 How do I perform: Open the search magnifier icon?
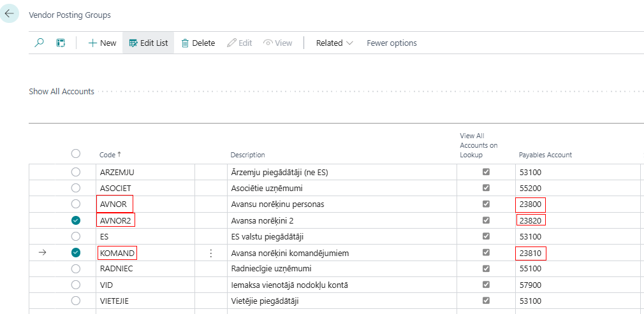(39, 43)
